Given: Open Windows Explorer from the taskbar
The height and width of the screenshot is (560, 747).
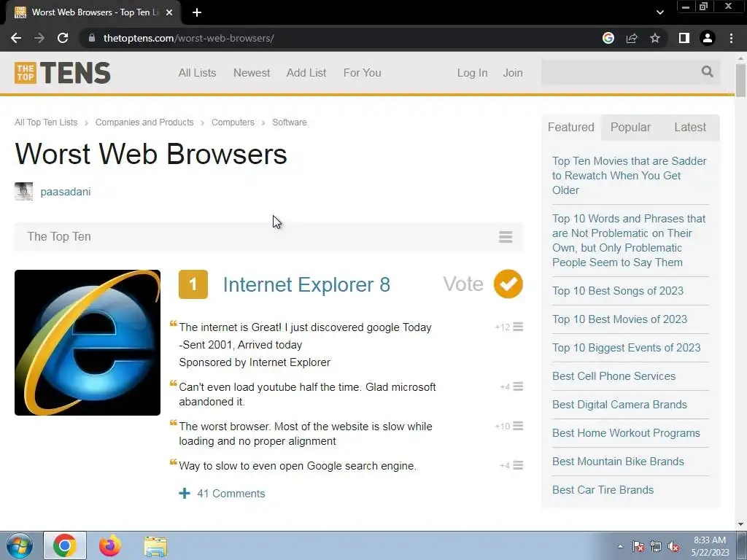Looking at the screenshot, I should (155, 545).
